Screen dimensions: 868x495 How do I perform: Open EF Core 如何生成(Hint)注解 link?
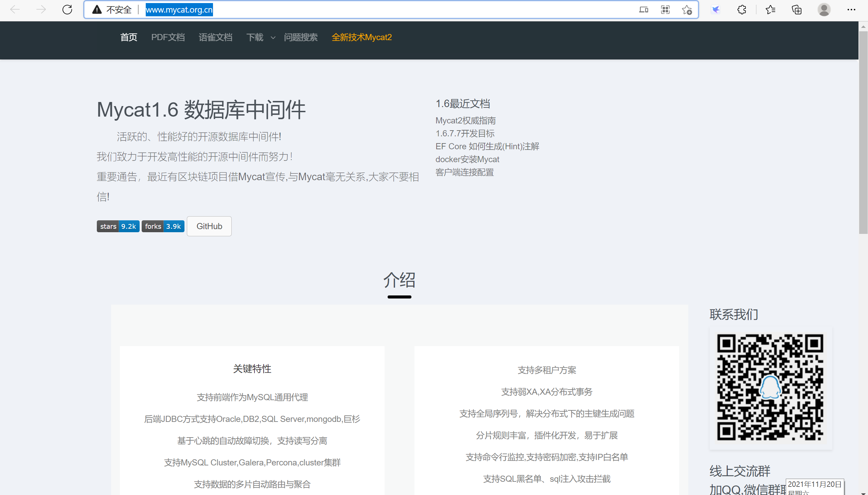click(x=487, y=146)
